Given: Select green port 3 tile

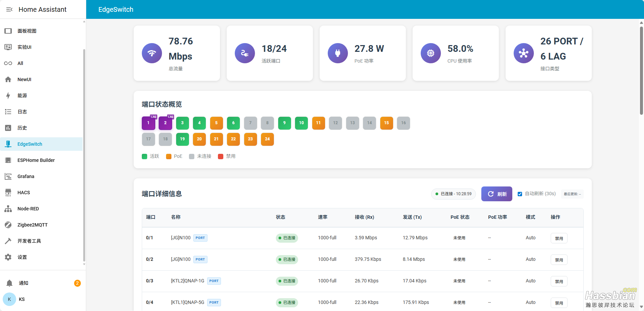Looking at the screenshot, I should point(182,123).
